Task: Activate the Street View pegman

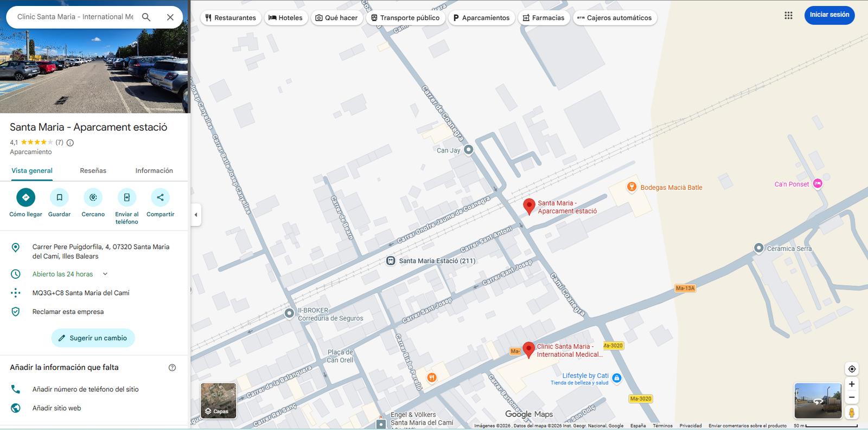Action: (852, 413)
